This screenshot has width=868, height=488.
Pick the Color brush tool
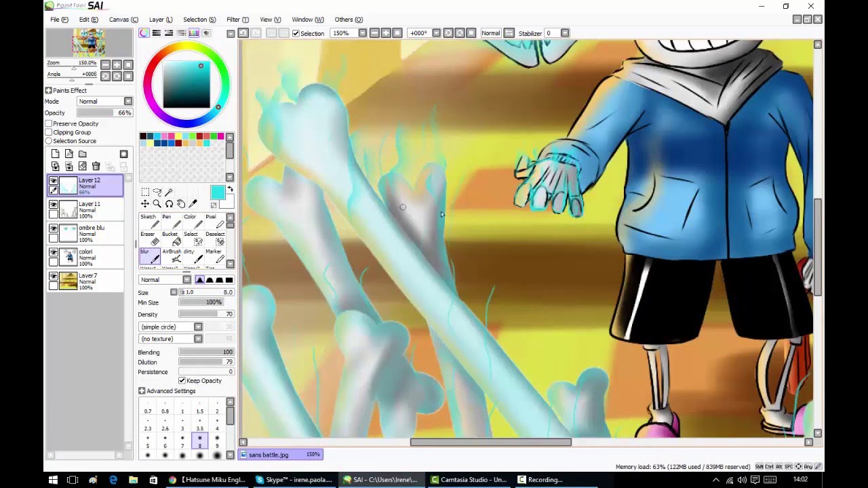click(x=193, y=221)
